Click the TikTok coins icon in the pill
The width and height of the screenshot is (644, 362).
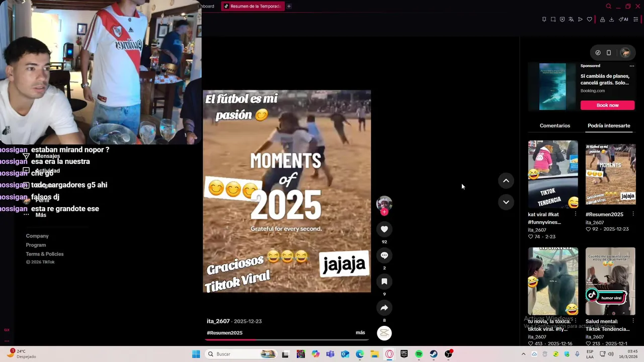pyautogui.click(x=598, y=52)
